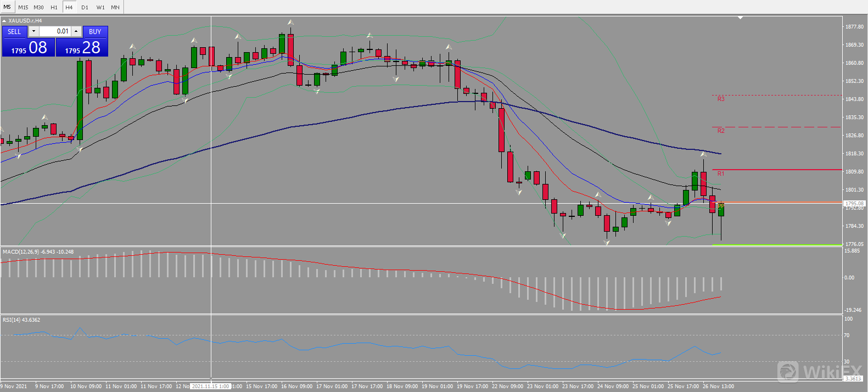
Task: Click the active H4 timeframe button
Action: pos(69,7)
